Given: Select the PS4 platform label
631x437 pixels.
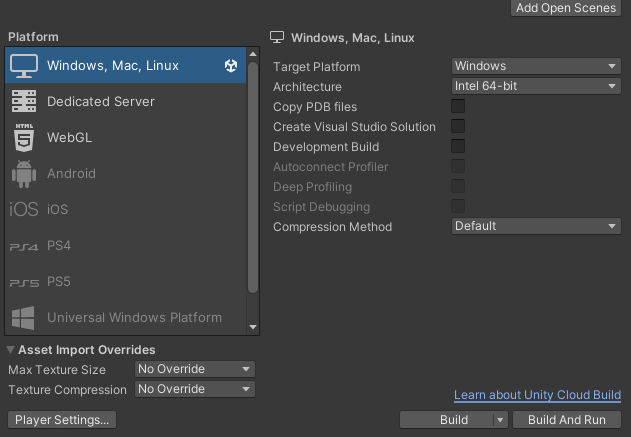Looking at the screenshot, I should 59,245.
